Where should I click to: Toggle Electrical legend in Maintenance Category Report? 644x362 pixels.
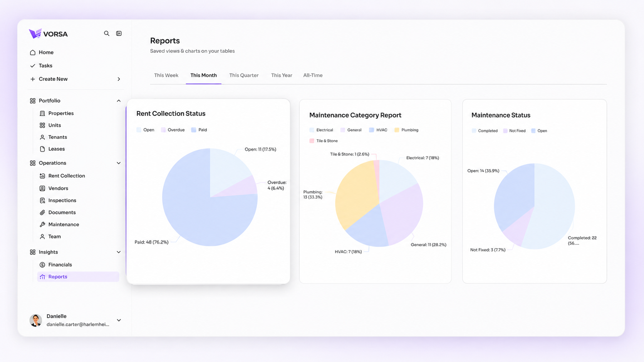[321, 130]
